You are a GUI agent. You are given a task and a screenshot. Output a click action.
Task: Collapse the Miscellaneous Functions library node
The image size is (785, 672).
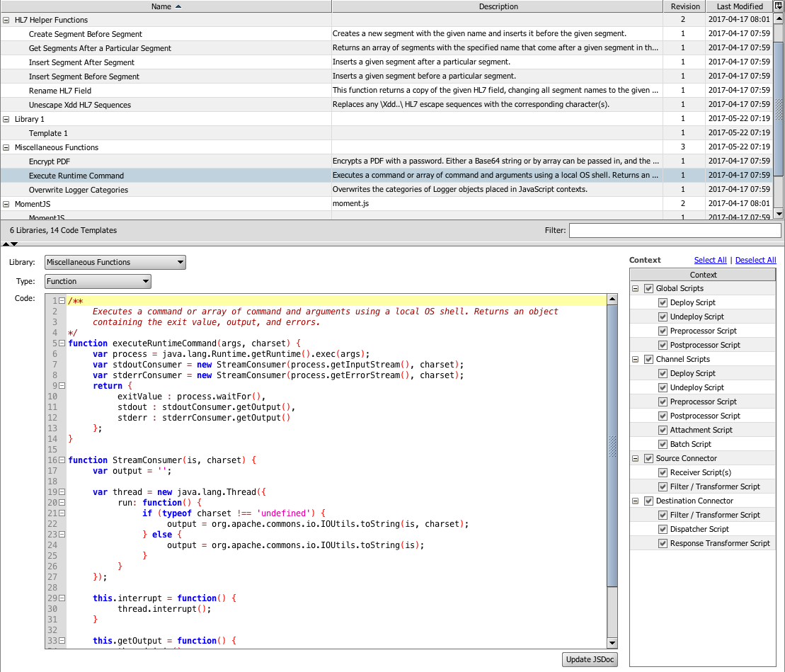[x=6, y=148]
